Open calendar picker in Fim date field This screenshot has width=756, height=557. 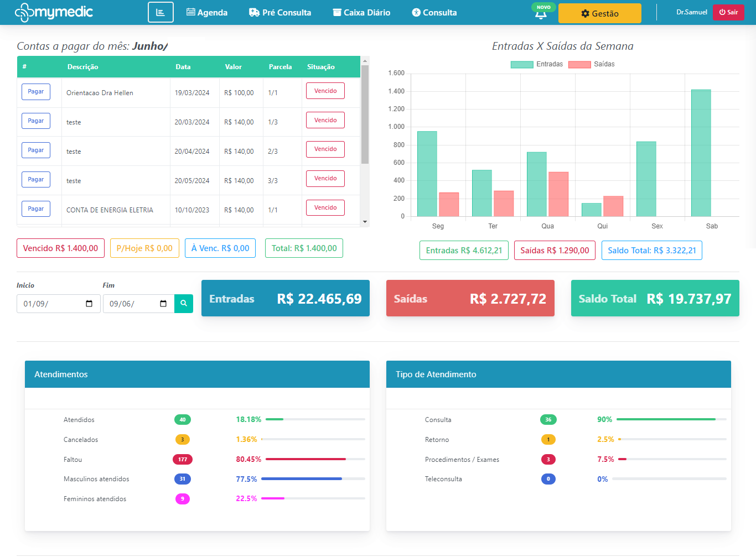163,304
